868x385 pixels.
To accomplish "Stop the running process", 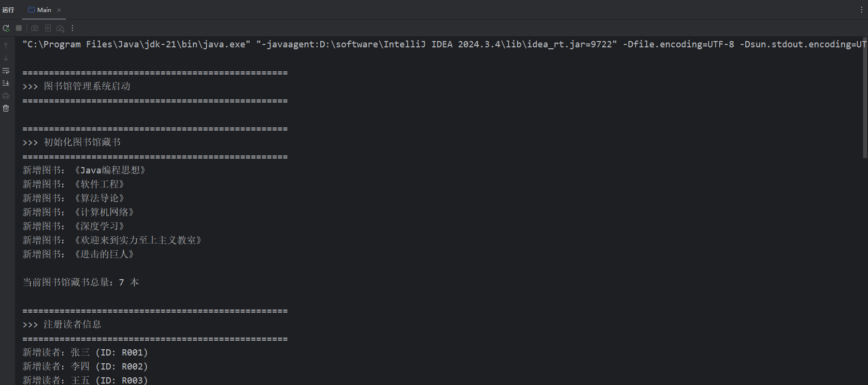I will [19, 29].
